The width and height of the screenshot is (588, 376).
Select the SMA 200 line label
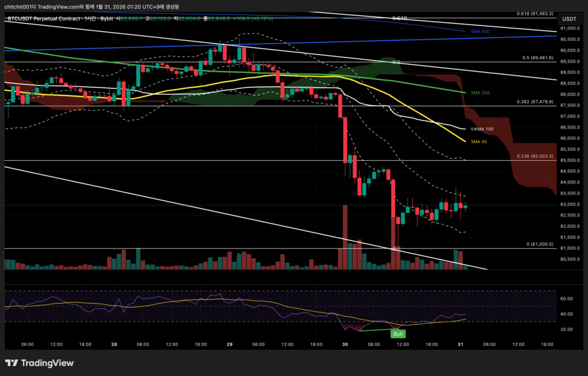(480, 92)
